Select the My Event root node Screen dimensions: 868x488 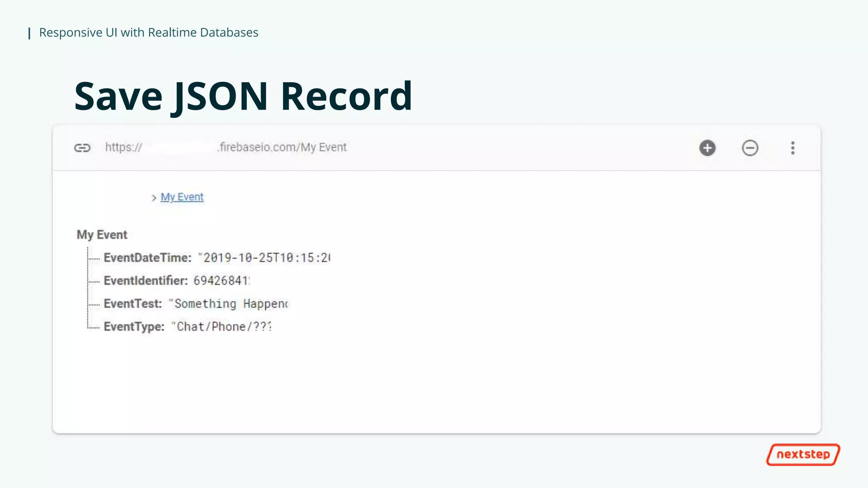[x=102, y=235]
